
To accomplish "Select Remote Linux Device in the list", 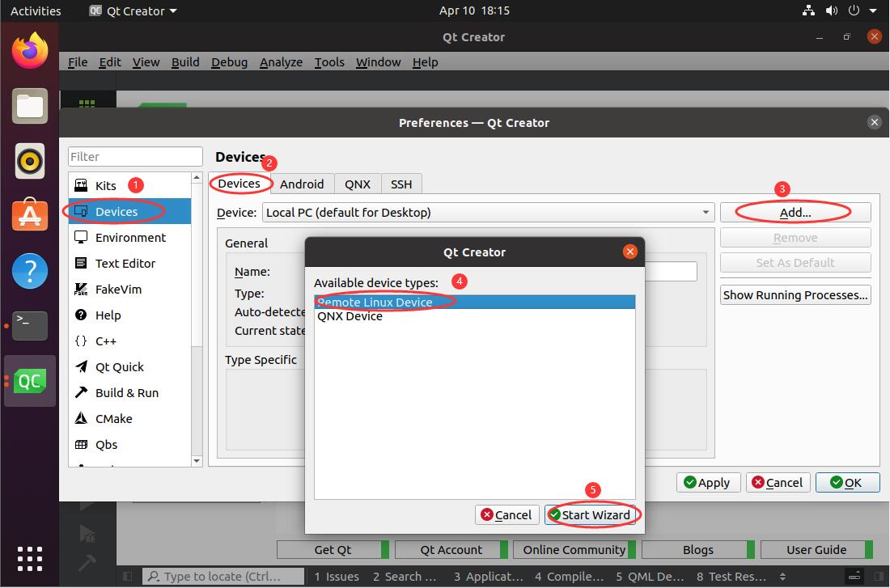I will pyautogui.click(x=474, y=302).
